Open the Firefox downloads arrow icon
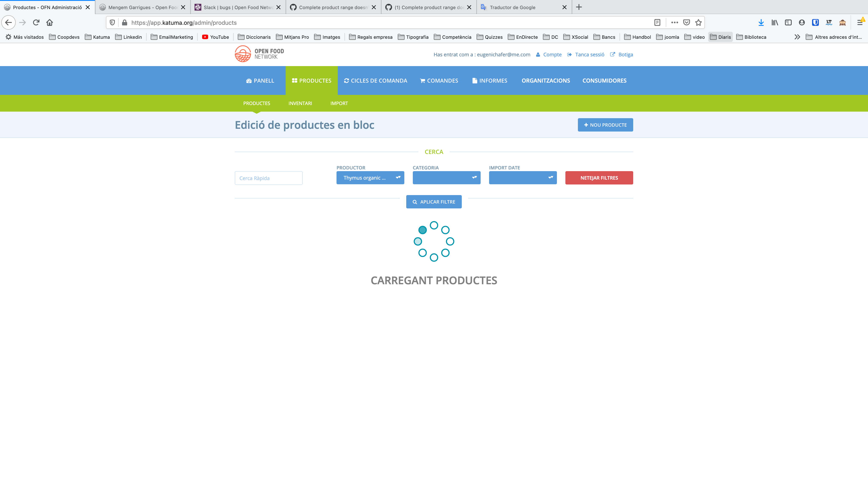 click(761, 23)
